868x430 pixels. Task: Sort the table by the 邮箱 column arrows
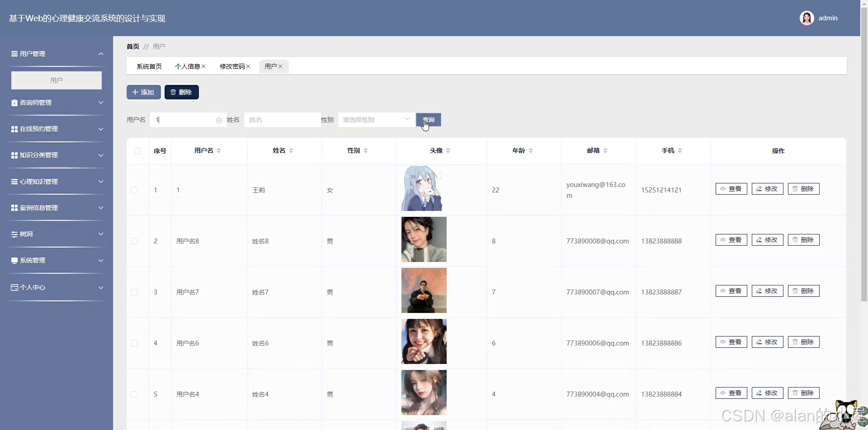605,150
